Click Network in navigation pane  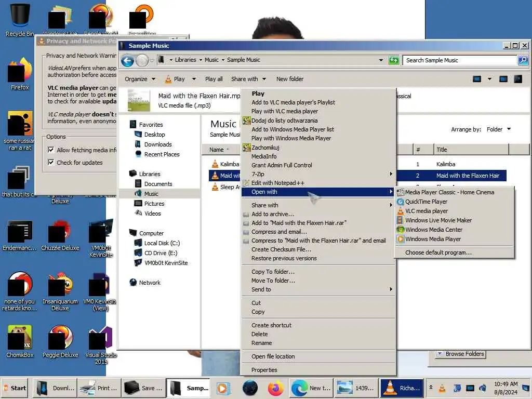pyautogui.click(x=150, y=283)
